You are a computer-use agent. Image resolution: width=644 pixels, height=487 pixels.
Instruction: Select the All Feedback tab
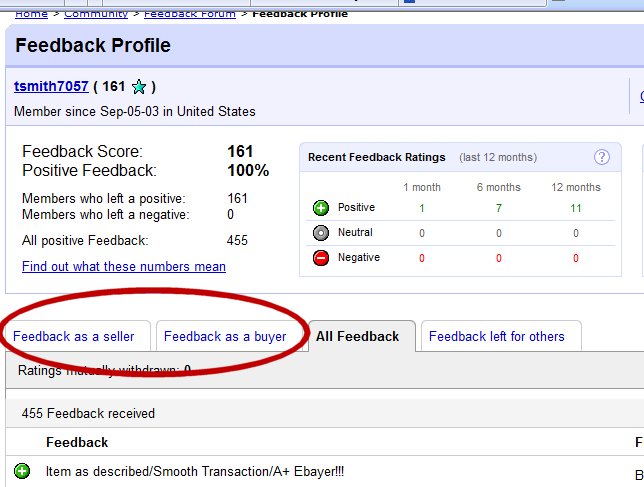coord(357,337)
